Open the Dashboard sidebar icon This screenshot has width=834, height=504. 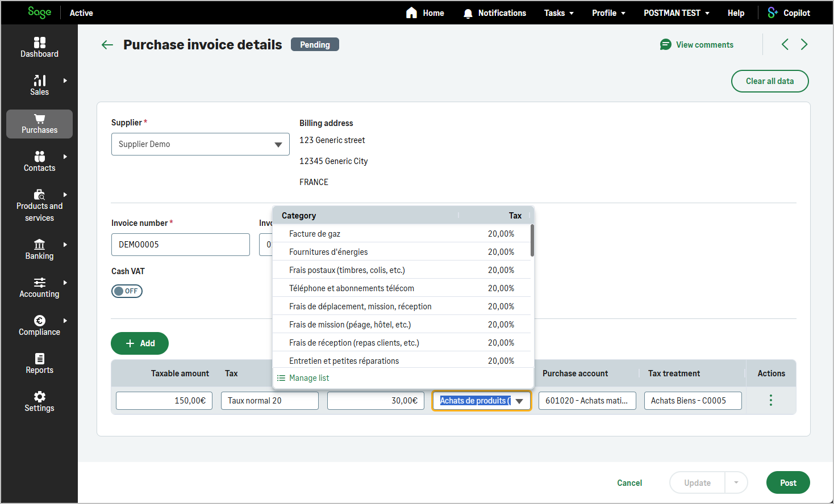point(39,43)
